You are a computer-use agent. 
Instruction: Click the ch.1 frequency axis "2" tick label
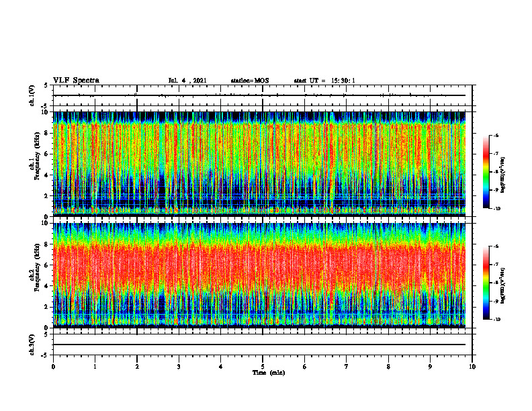[x=47, y=196]
